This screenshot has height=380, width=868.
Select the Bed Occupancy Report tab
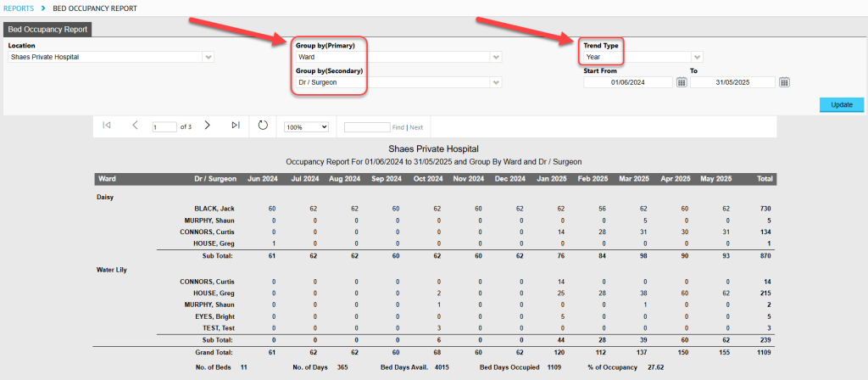click(47, 30)
